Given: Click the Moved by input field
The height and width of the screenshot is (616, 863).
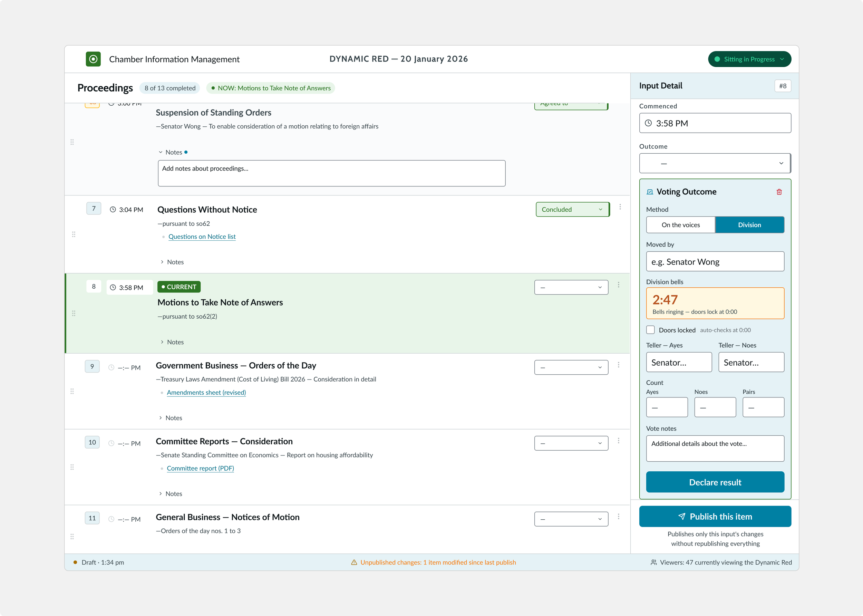Looking at the screenshot, I should coord(715,261).
